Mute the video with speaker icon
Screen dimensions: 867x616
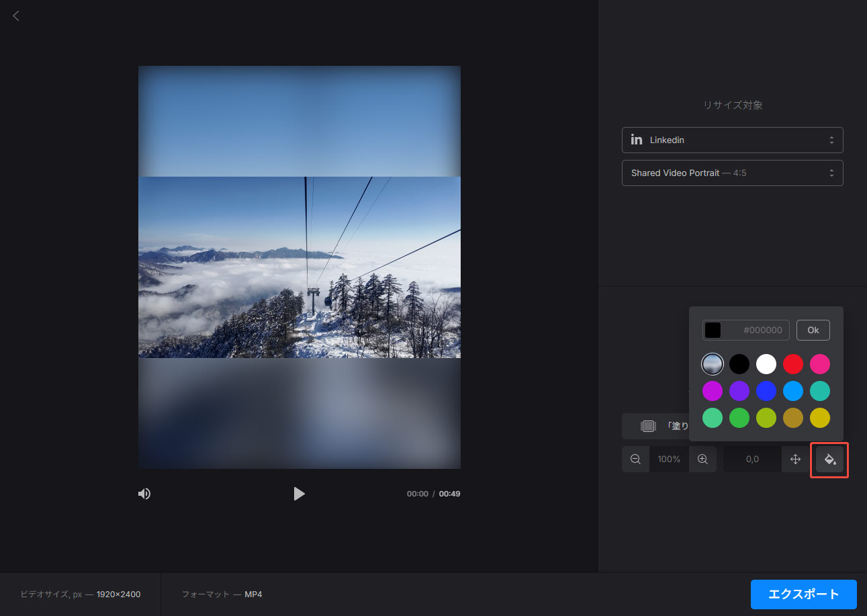pyautogui.click(x=144, y=494)
